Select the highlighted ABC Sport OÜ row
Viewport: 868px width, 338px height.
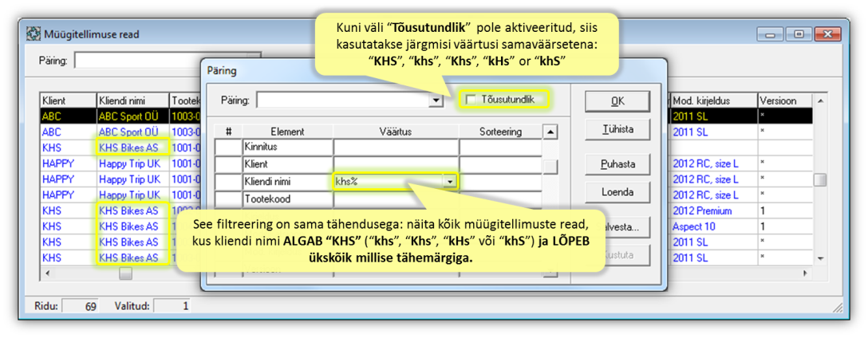click(133, 116)
